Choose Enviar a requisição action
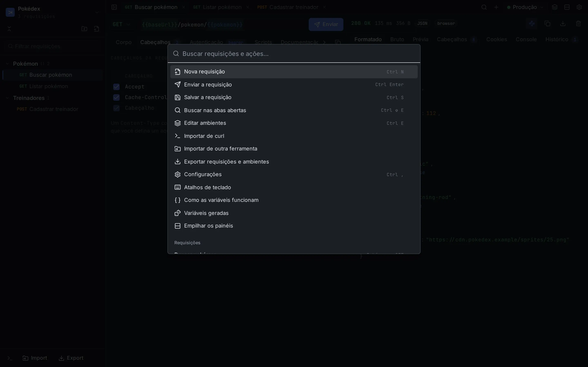The image size is (588, 367). [x=294, y=84]
